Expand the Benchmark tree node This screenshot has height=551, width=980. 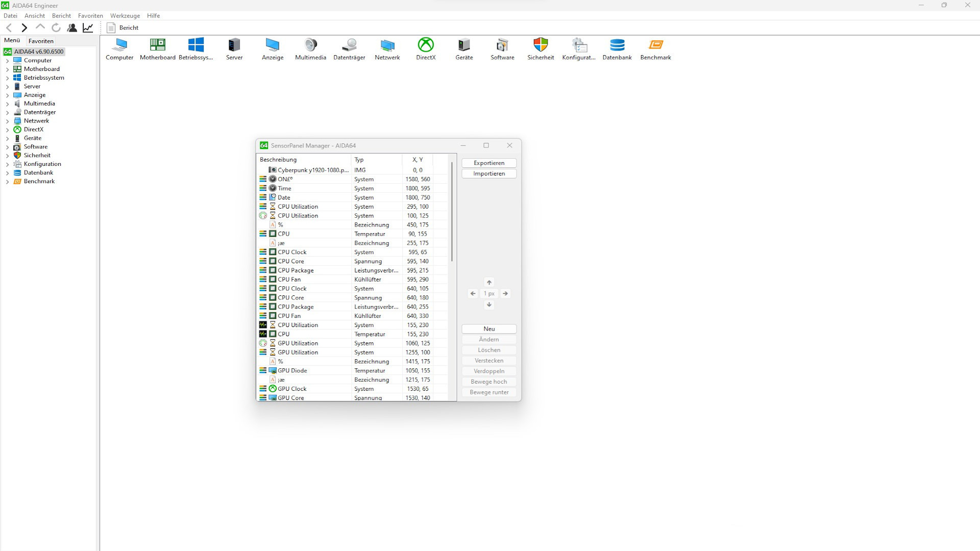[x=8, y=182]
